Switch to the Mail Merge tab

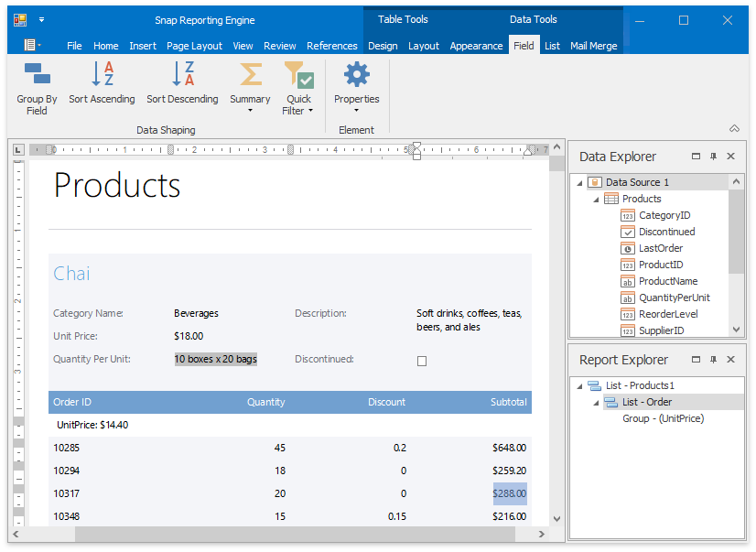click(593, 46)
